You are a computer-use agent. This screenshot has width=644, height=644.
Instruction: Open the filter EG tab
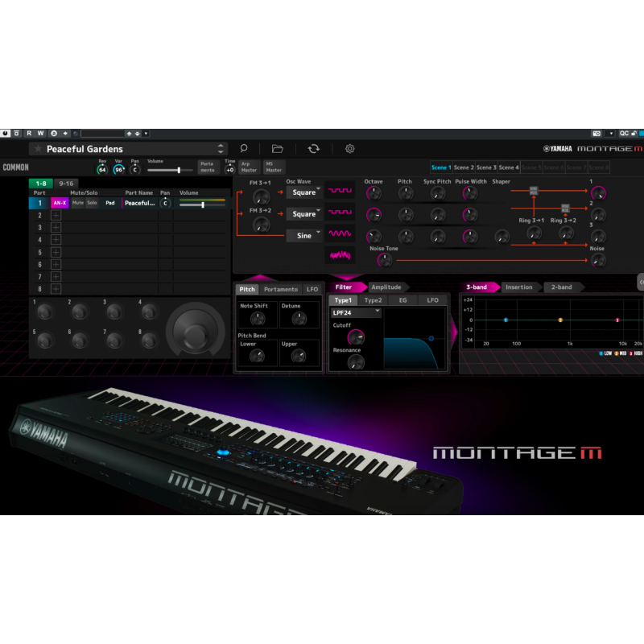tap(403, 300)
